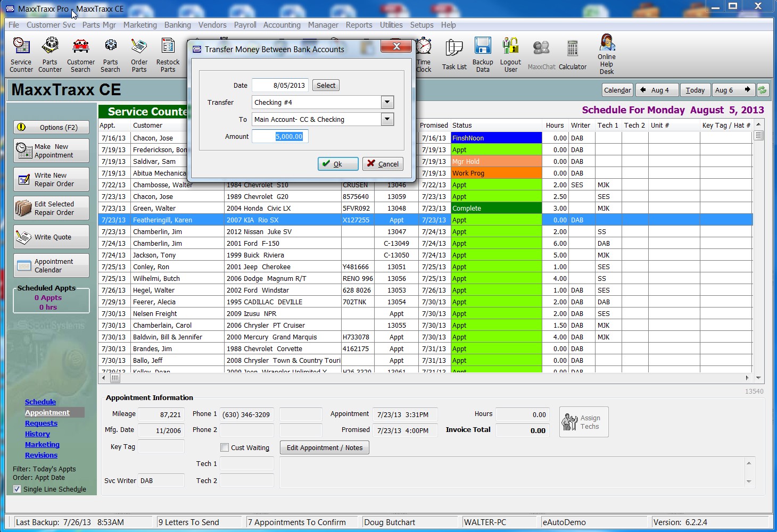This screenshot has width=777, height=532.
Task: Click the Order Parts toolbar icon
Action: click(139, 55)
